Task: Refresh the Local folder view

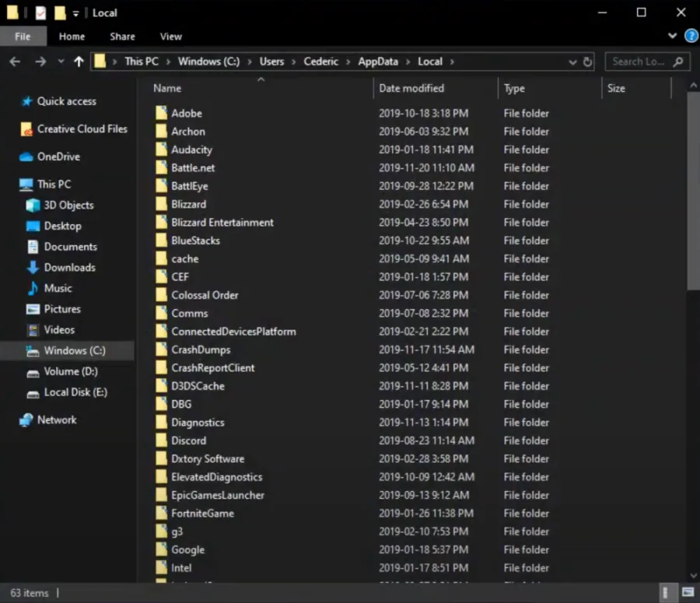Action: (x=587, y=61)
